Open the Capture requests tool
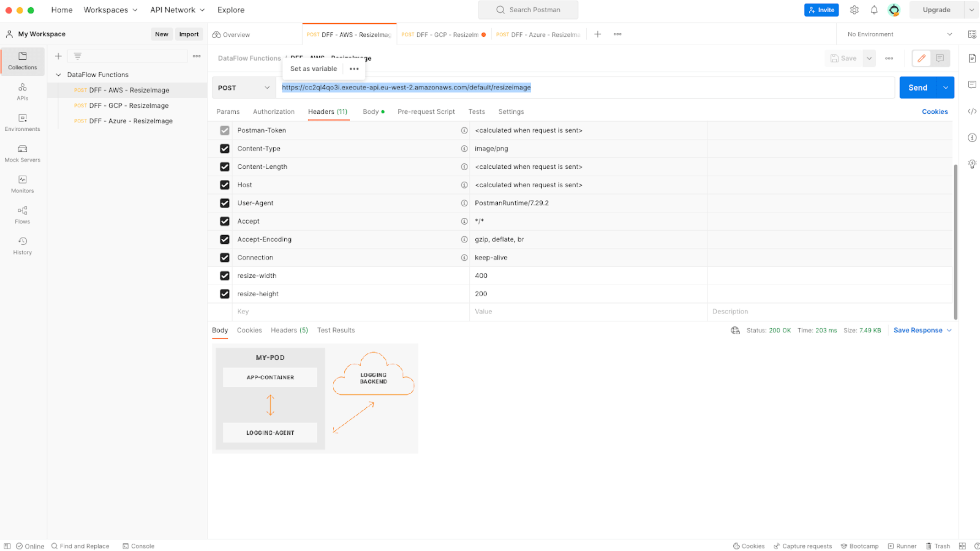The height and width of the screenshot is (551, 980). (802, 546)
